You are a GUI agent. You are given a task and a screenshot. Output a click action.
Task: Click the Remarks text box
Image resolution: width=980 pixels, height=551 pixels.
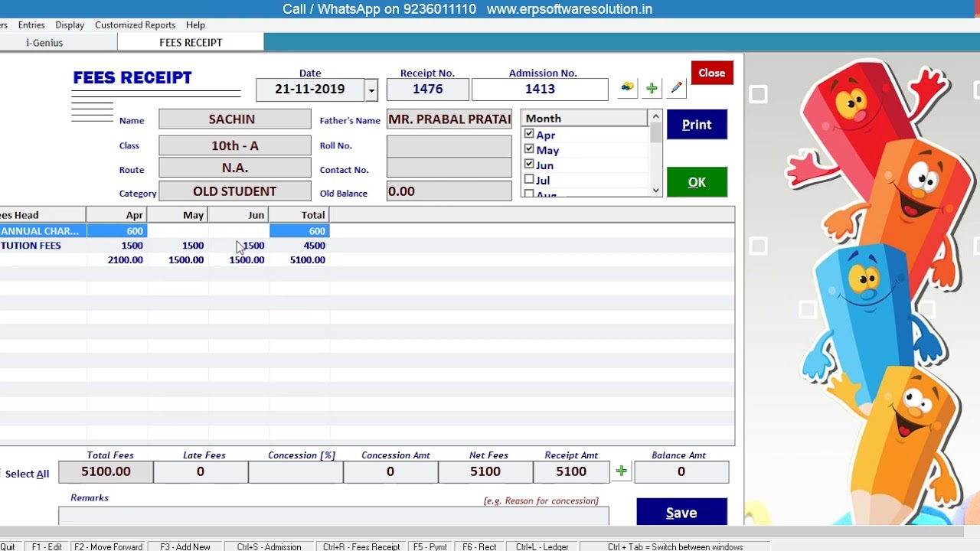point(334,516)
